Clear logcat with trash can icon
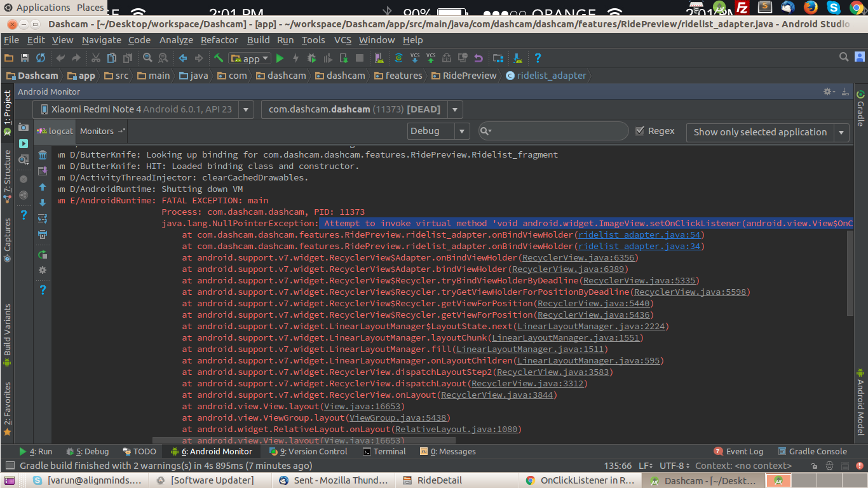 click(43, 155)
